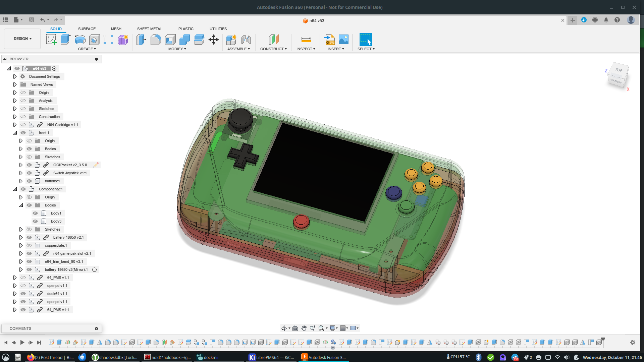
Task: Activate battery 18650 v2(Mirror):1 radio button
Action: click(x=95, y=270)
